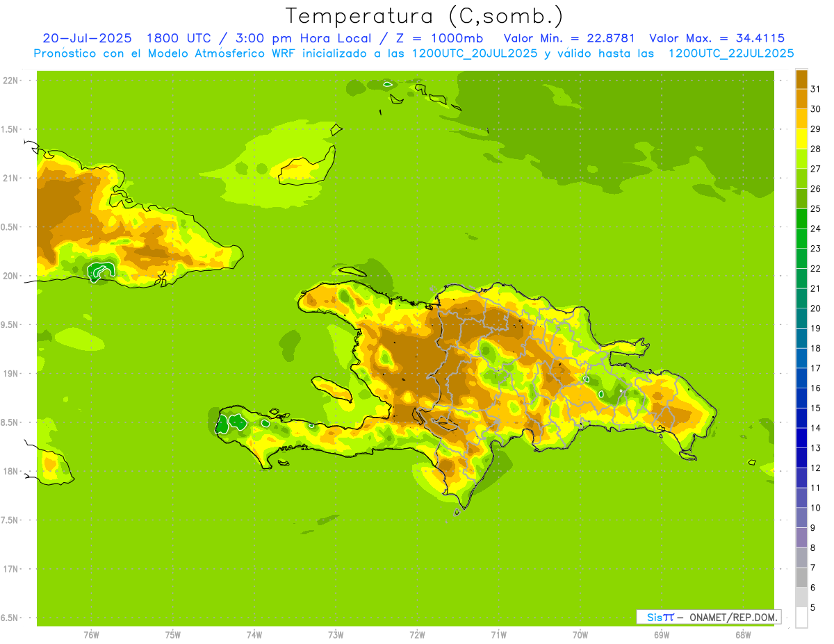Click the "1200UTC_22JUL2025" valid-until timestamp
Image resolution: width=834 pixels, height=644 pixels.
[x=730, y=53]
